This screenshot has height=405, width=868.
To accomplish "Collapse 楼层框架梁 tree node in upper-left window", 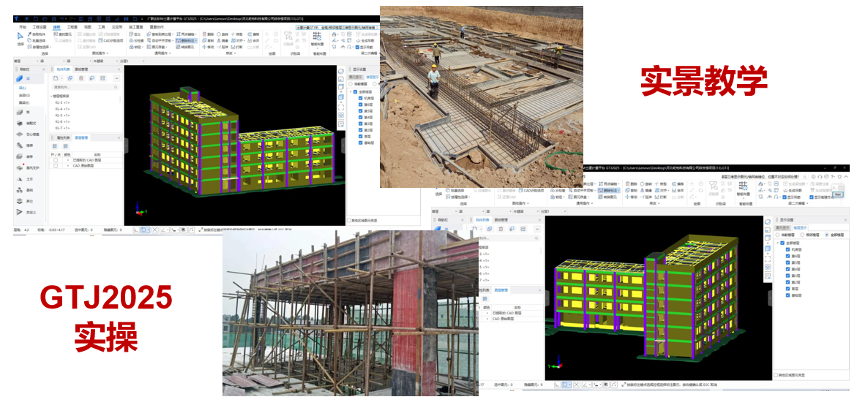I will pyautogui.click(x=51, y=96).
